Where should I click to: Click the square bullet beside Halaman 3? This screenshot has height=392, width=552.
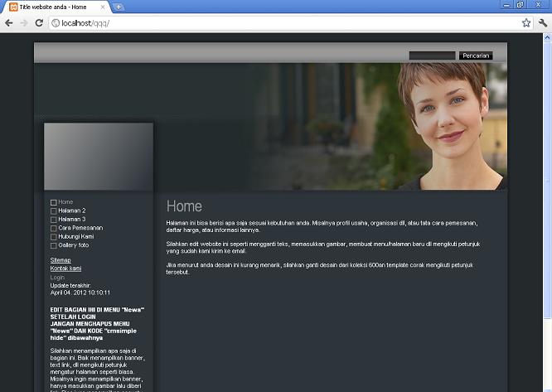click(54, 220)
